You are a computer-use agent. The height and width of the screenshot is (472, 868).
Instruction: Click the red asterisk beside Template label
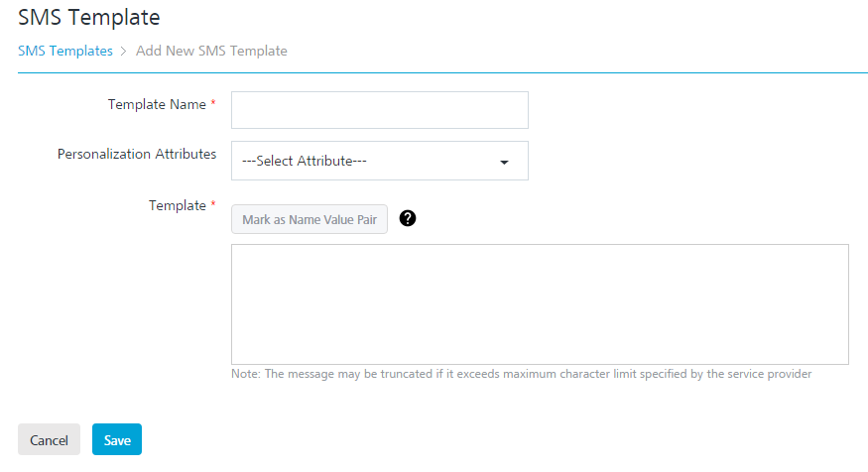coord(213,205)
